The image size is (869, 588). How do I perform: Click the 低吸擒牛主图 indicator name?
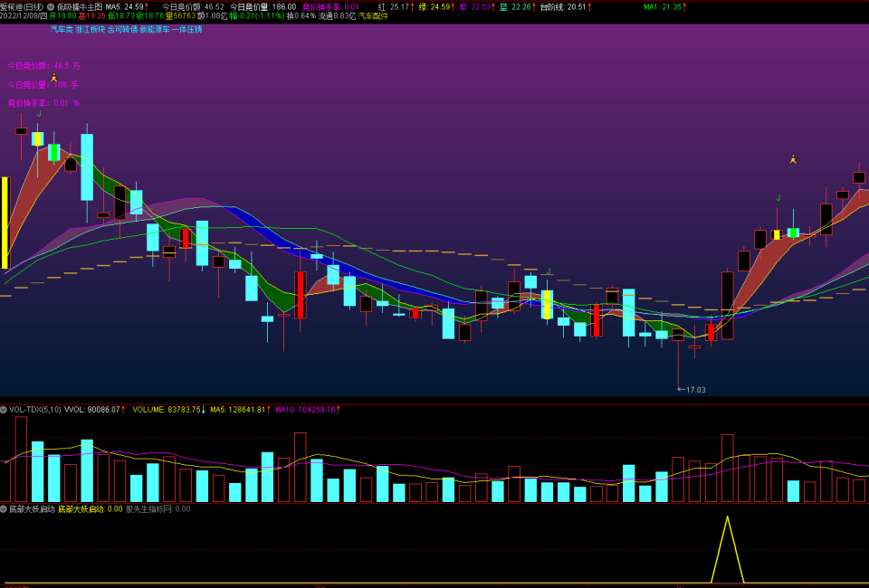(x=80, y=7)
